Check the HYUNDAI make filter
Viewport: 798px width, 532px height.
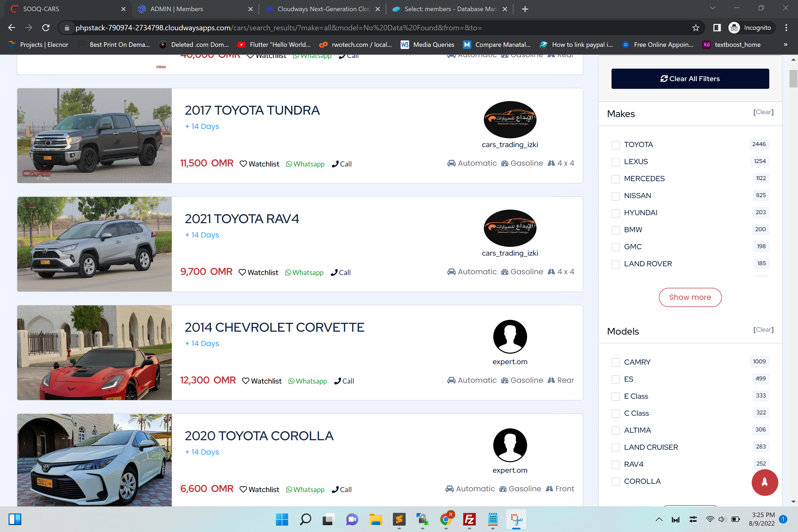[x=616, y=213]
